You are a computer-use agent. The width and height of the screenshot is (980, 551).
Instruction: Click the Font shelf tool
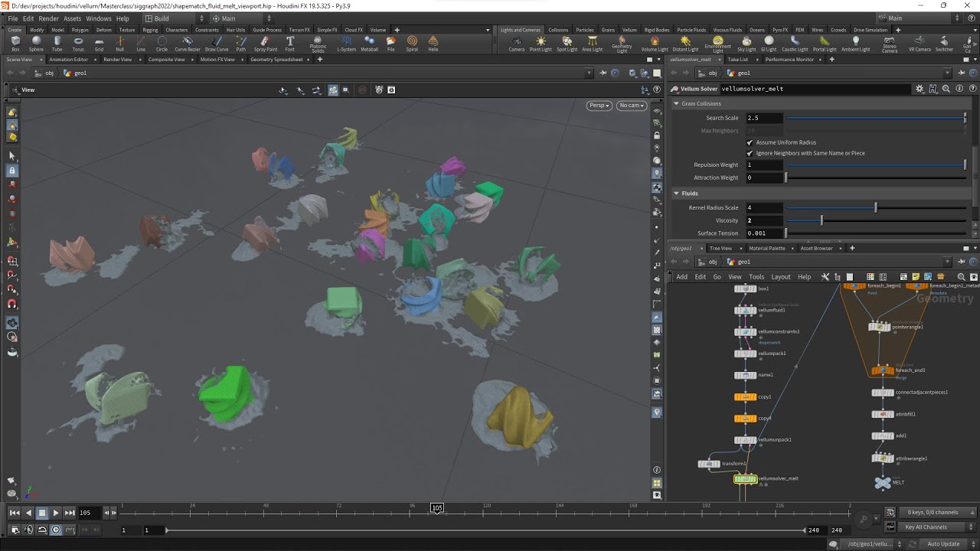pyautogui.click(x=290, y=44)
